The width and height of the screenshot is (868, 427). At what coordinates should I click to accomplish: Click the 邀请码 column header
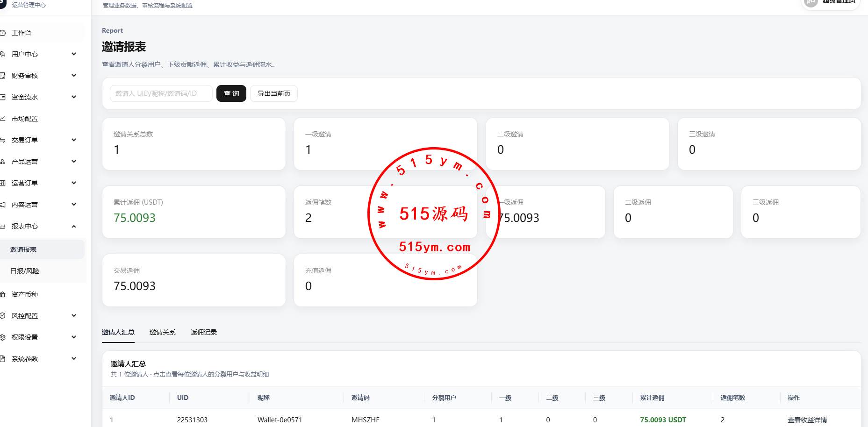click(360, 398)
